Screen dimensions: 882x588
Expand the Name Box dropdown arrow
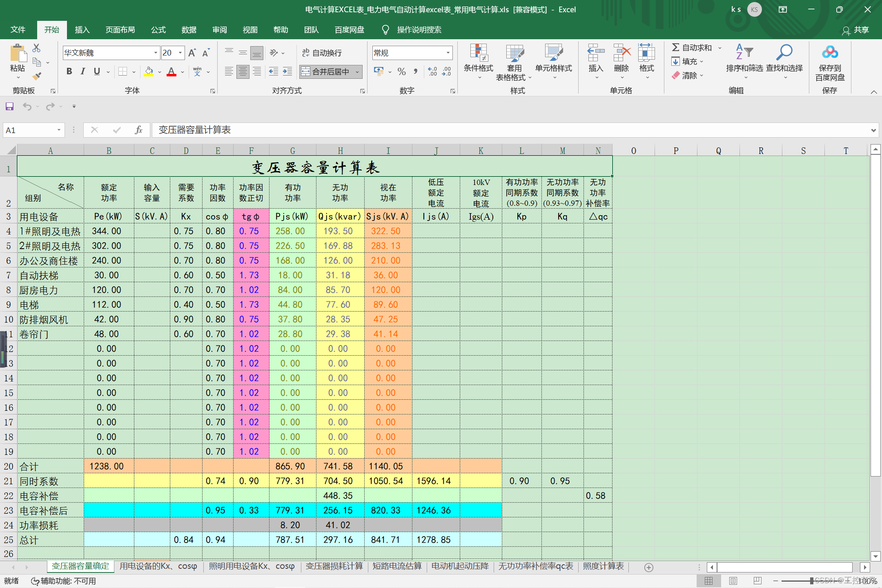(59, 130)
